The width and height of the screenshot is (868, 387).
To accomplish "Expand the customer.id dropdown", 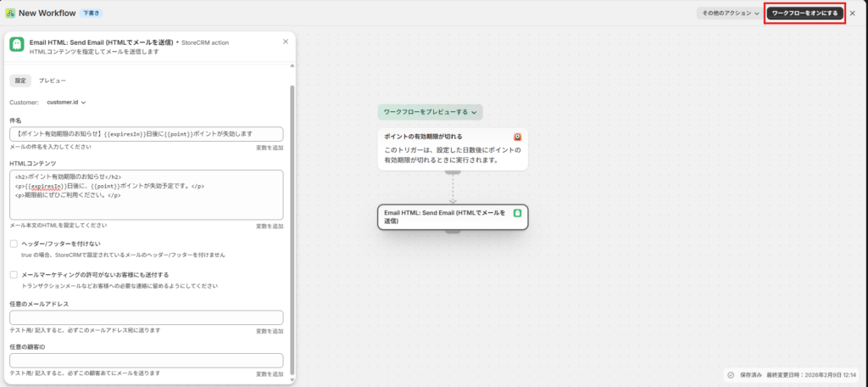I will [x=67, y=102].
